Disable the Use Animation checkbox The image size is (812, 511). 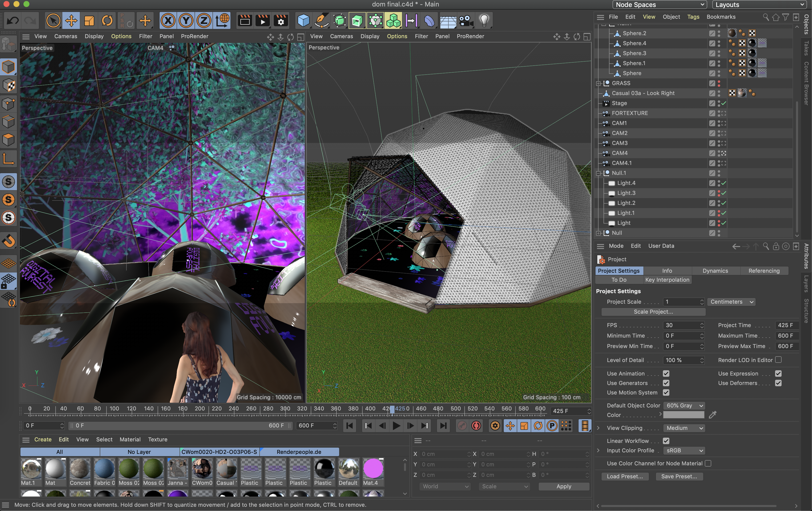click(666, 373)
